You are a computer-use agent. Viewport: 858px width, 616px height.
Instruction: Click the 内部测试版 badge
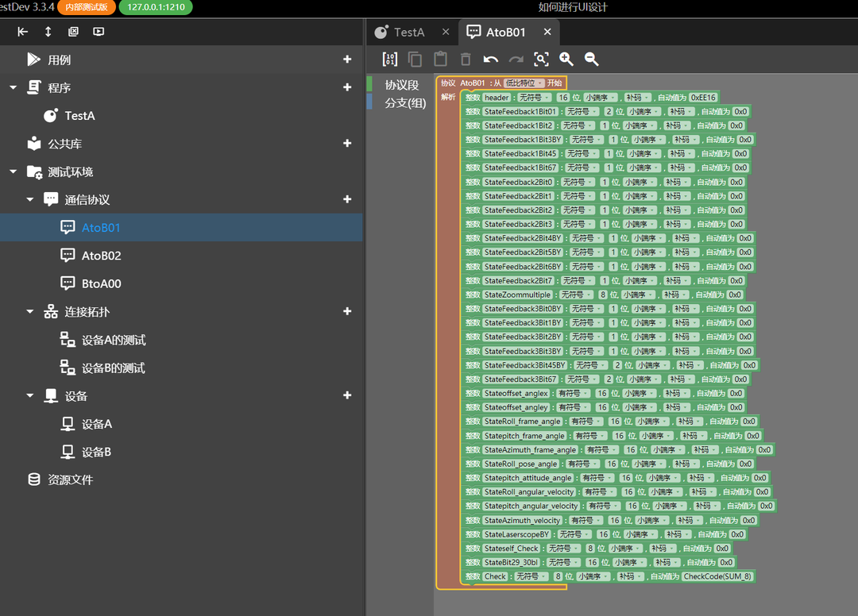(87, 7)
